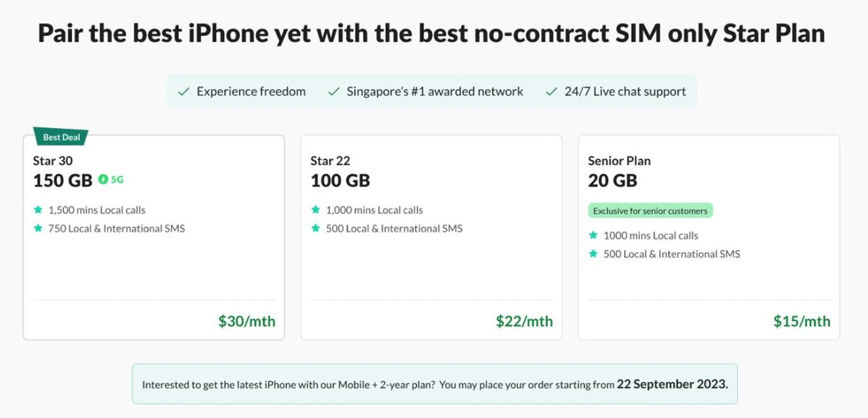Click the star icon beside 1,500 mins Local calls

pos(38,210)
